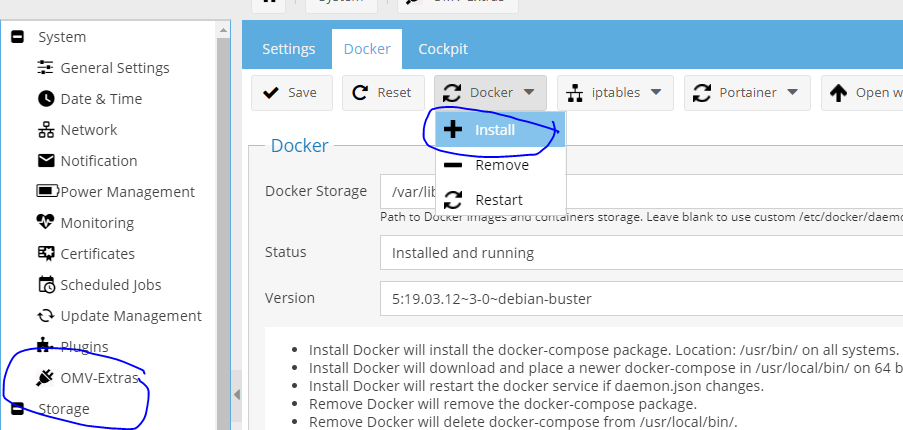Open the Network section icon
This screenshot has height=430, width=903.
click(x=46, y=130)
